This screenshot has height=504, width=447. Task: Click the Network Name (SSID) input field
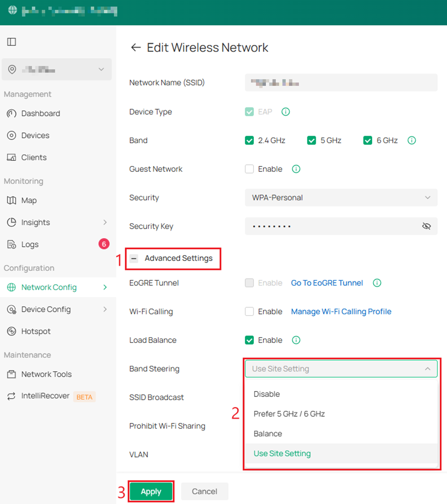(x=341, y=83)
